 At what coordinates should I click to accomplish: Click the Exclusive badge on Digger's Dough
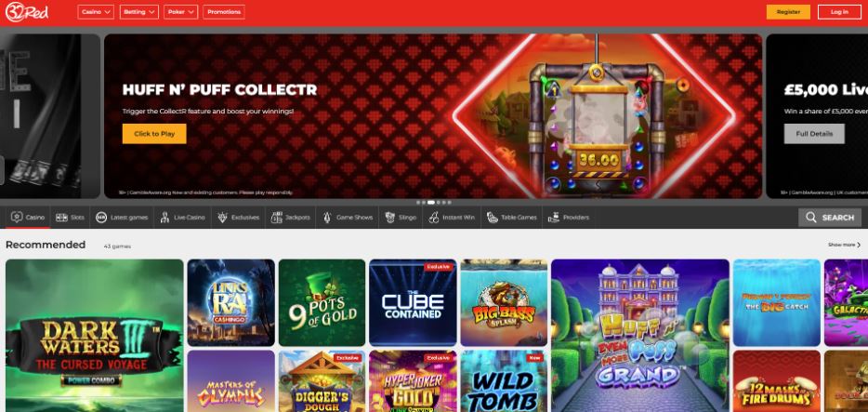[x=348, y=358]
